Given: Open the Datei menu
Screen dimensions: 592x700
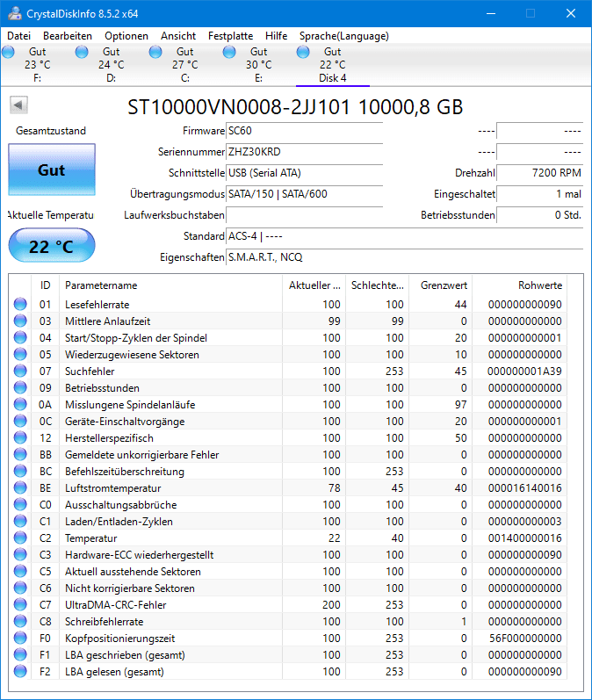Looking at the screenshot, I should (x=18, y=36).
